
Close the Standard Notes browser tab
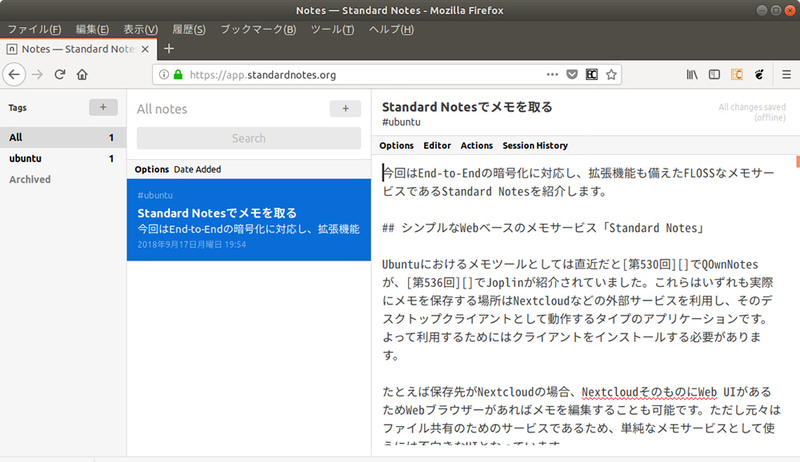[145, 49]
